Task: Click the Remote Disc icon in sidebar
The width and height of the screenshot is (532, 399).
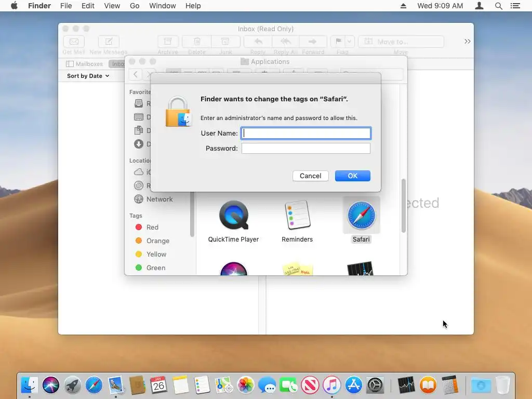Action: click(x=138, y=185)
